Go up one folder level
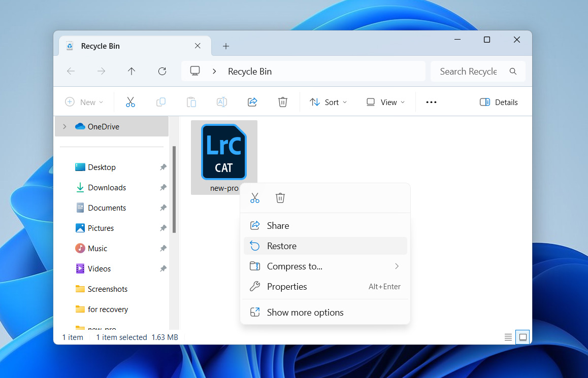 point(131,71)
